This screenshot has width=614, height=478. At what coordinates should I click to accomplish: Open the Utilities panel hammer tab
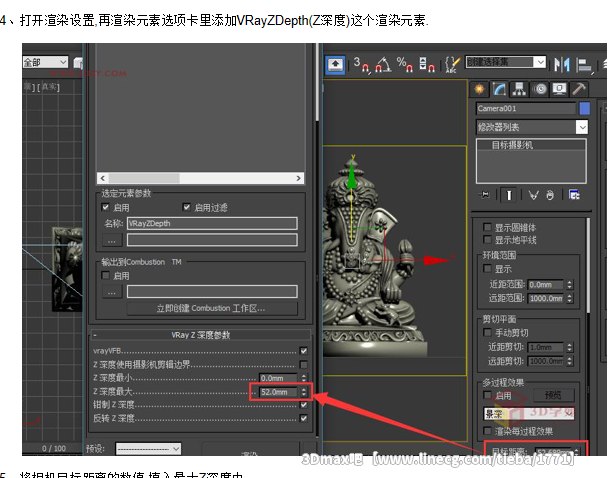click(579, 89)
